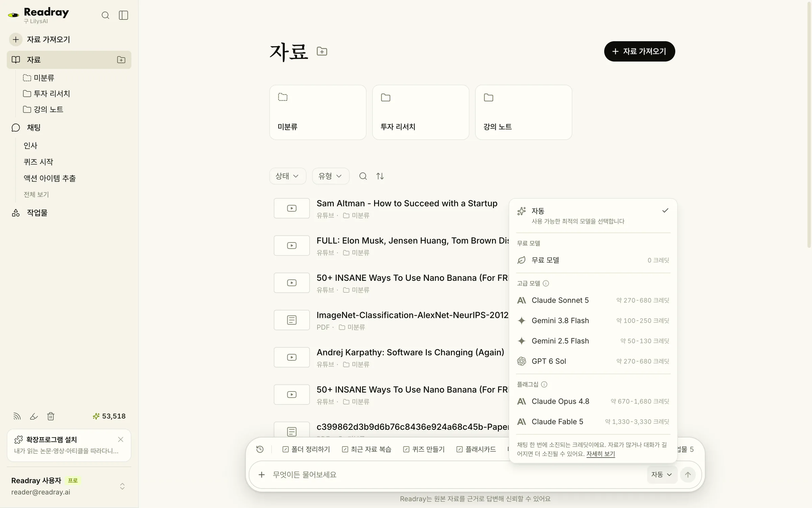The image size is (812, 508).
Task: Choose Gemini 3.8 Flash model
Action: tap(593, 321)
